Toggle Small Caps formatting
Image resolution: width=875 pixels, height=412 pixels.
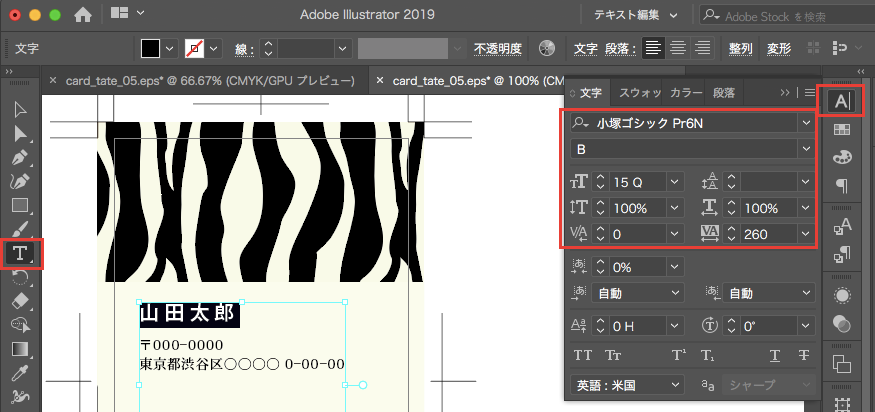tap(613, 355)
